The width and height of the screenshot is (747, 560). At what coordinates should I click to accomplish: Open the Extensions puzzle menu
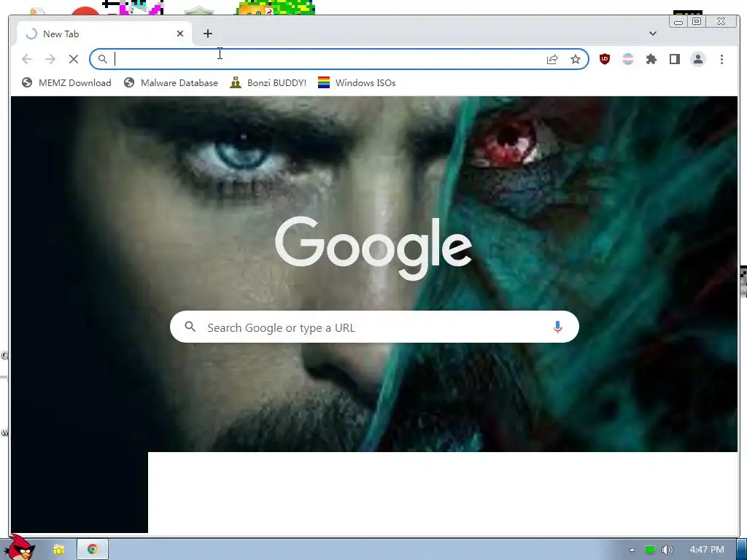click(x=651, y=59)
